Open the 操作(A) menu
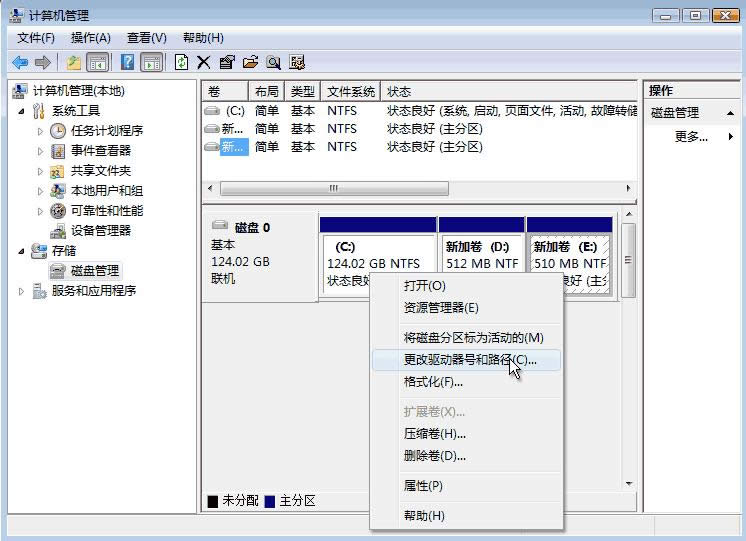The height and width of the screenshot is (541, 746). click(x=90, y=38)
